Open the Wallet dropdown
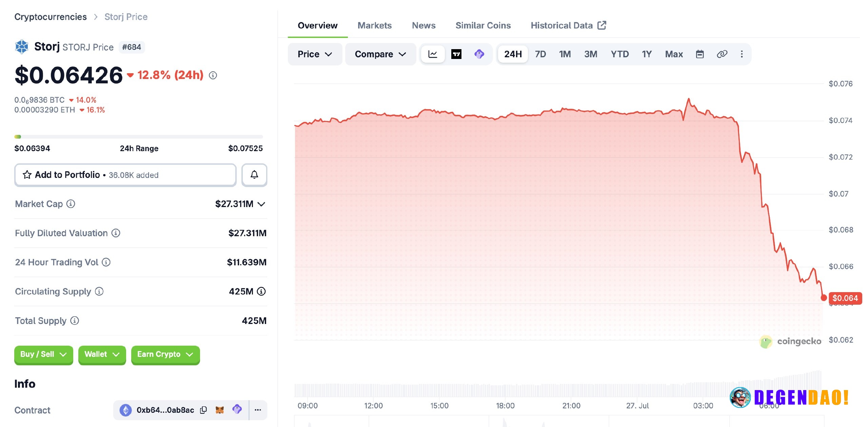868x427 pixels. pos(102,354)
